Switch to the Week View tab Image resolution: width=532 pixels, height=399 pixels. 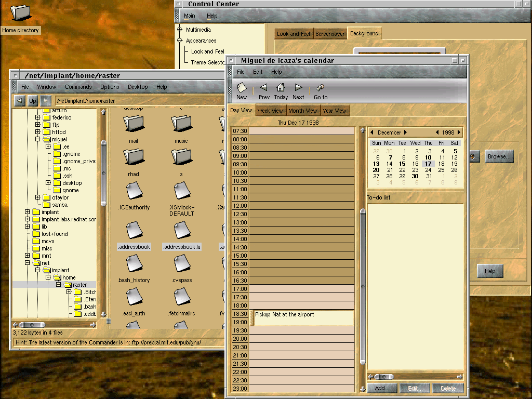[270, 111]
